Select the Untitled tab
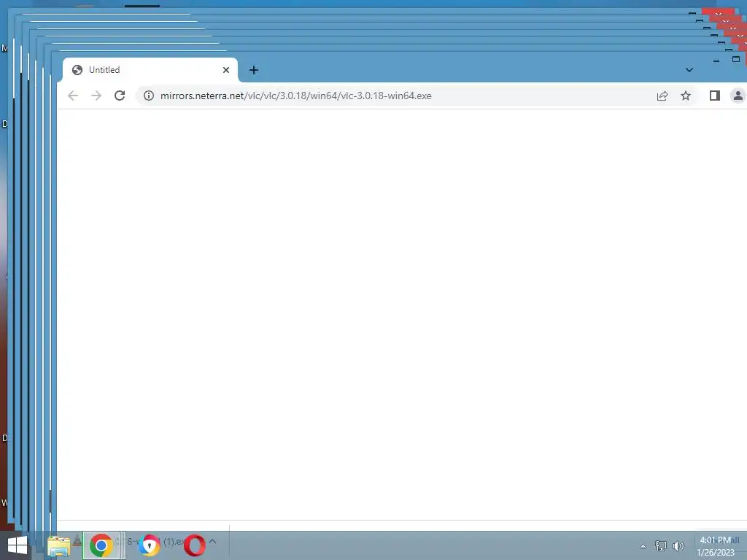The image size is (747, 560). pos(150,70)
